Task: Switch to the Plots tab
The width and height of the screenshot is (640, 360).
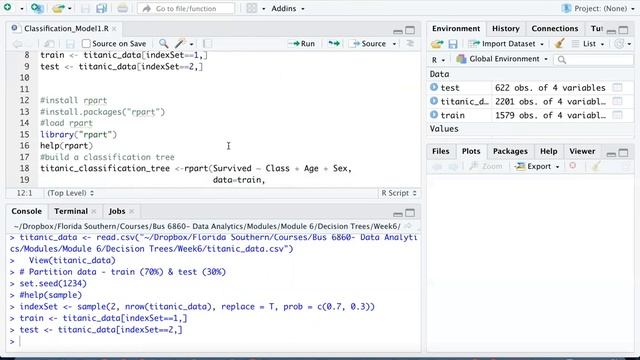Action: 471,151
